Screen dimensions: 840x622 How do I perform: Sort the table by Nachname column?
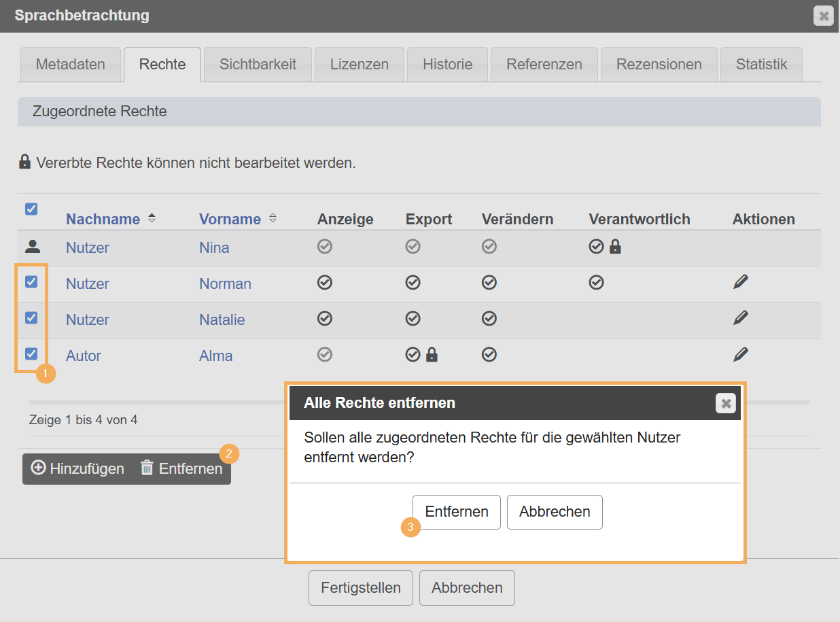pos(103,219)
